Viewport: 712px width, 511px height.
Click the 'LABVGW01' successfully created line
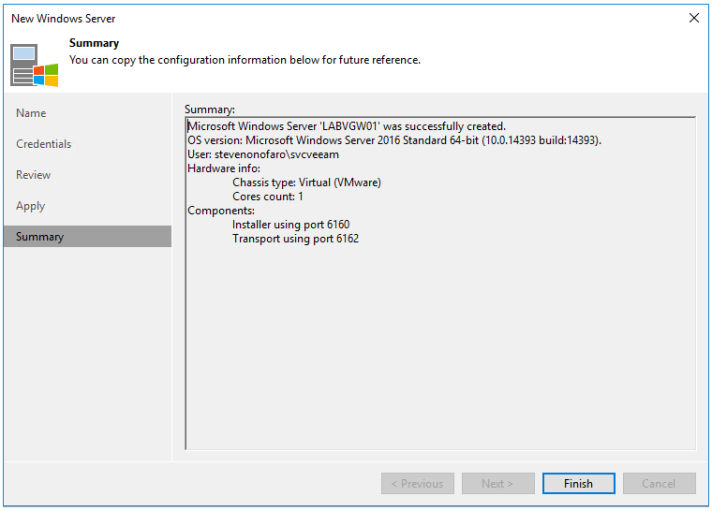click(x=346, y=127)
